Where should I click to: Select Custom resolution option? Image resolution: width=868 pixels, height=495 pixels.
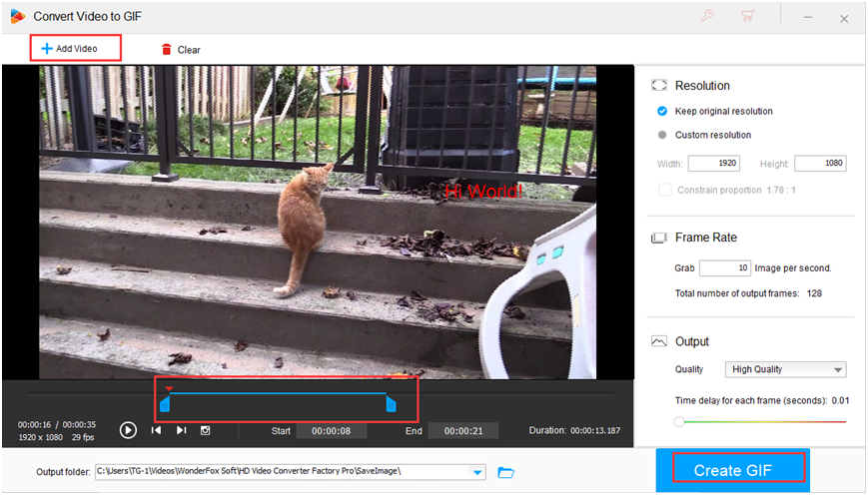coord(662,135)
